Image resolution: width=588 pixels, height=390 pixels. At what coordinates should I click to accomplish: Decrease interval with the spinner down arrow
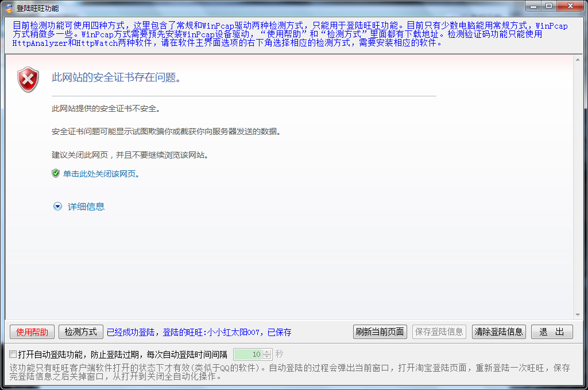coord(267,357)
